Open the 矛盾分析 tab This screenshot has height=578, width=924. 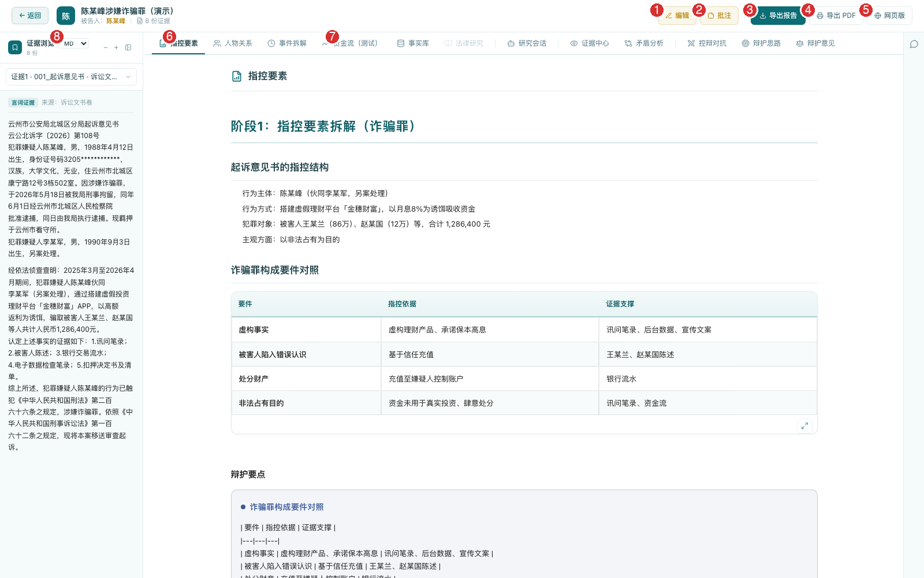pos(644,43)
